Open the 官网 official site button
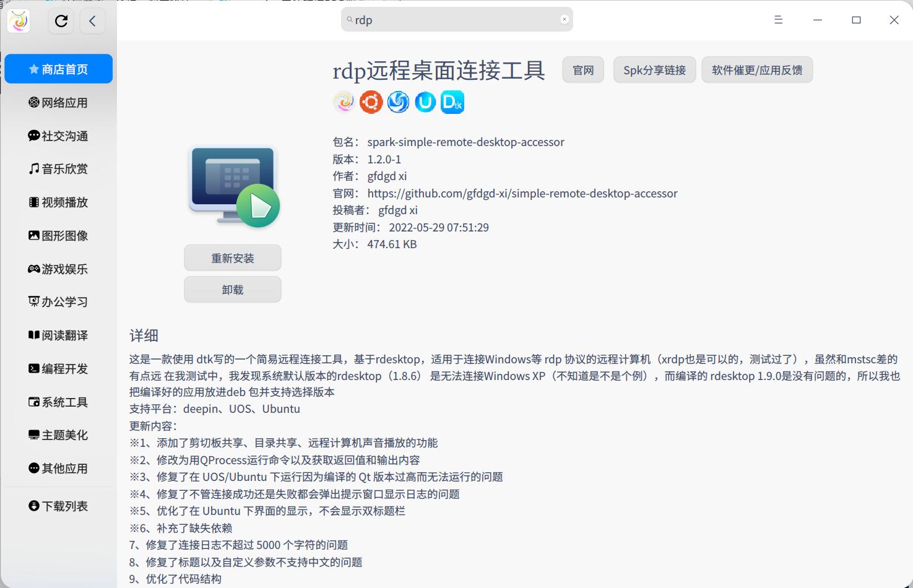This screenshot has width=913, height=588. click(x=582, y=70)
